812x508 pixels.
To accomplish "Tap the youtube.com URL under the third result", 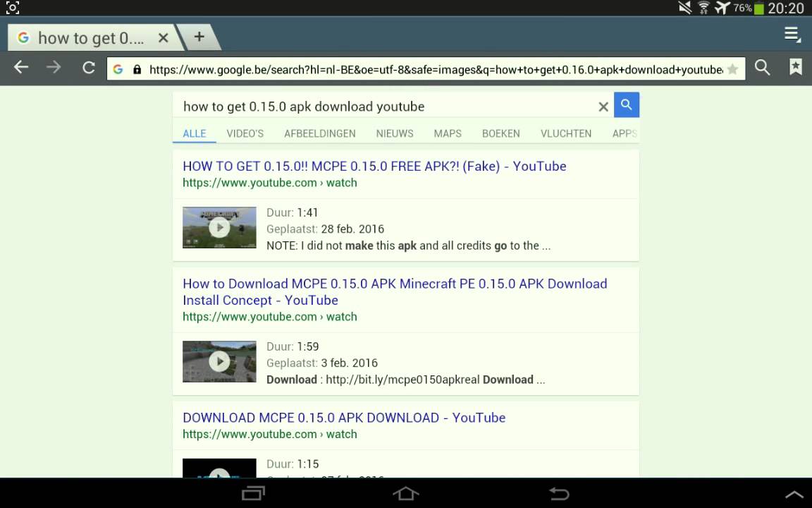I will (x=270, y=435).
